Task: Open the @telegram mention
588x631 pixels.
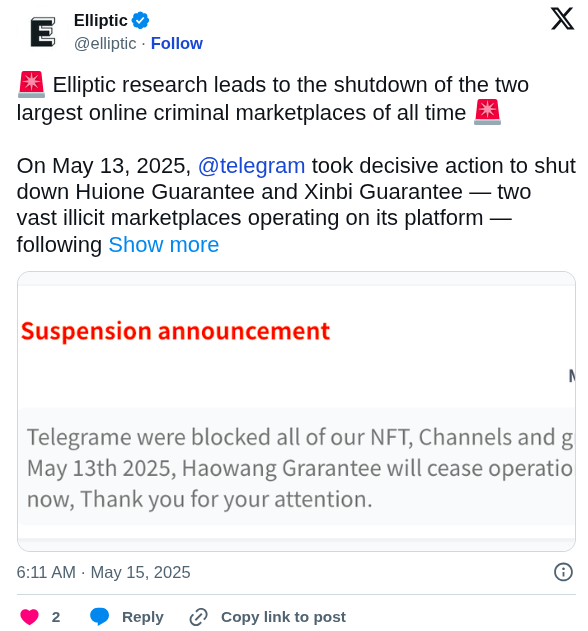Action: 252,166
